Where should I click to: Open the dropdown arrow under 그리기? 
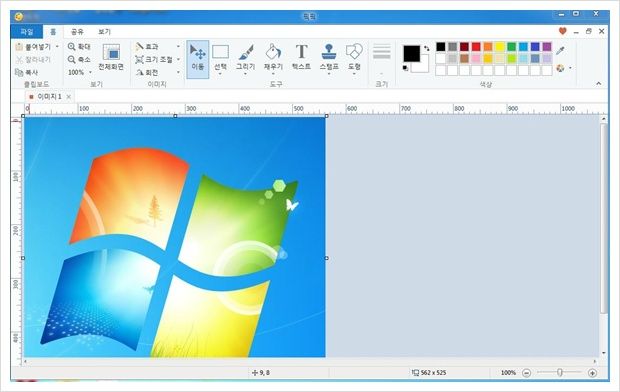pyautogui.click(x=246, y=74)
